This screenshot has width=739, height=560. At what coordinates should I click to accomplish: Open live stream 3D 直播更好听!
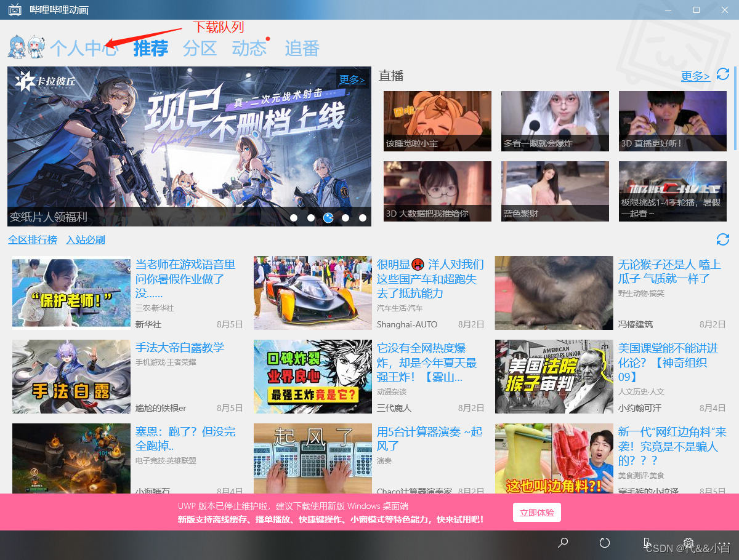tap(672, 121)
